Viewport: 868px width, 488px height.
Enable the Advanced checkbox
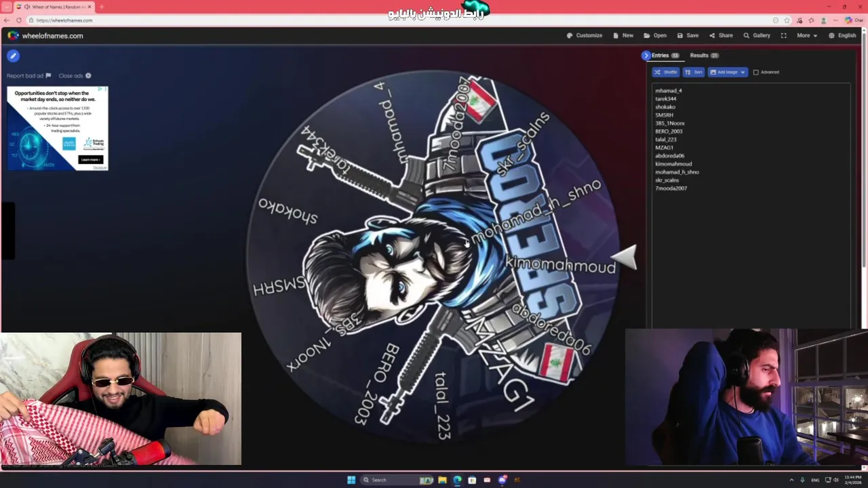pyautogui.click(x=756, y=72)
